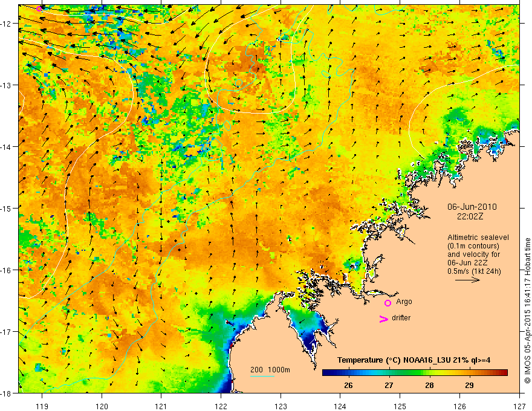Click the color bar '26' tick label
The width and height of the screenshot is (532, 411).
[348, 386]
